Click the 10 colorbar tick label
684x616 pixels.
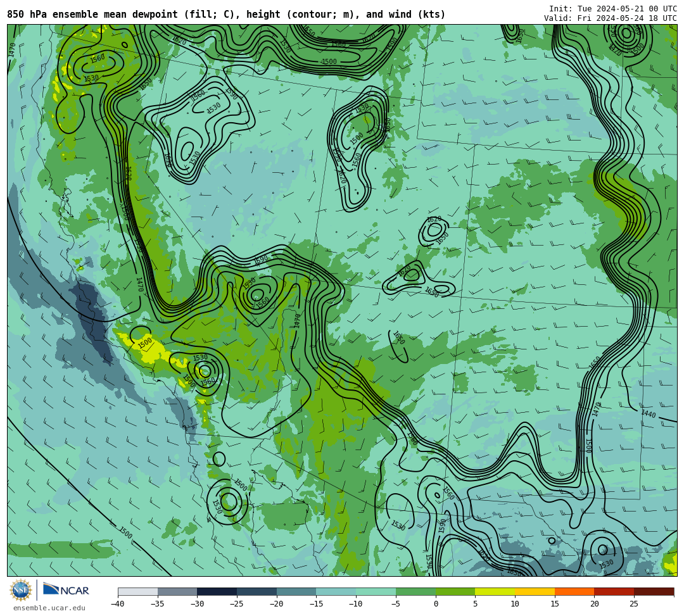(x=515, y=604)
